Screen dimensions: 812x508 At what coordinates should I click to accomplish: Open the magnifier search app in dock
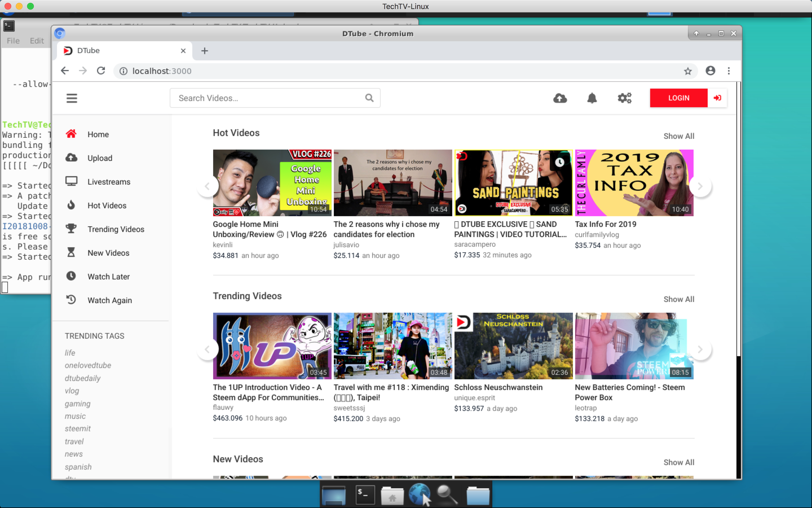click(x=447, y=494)
